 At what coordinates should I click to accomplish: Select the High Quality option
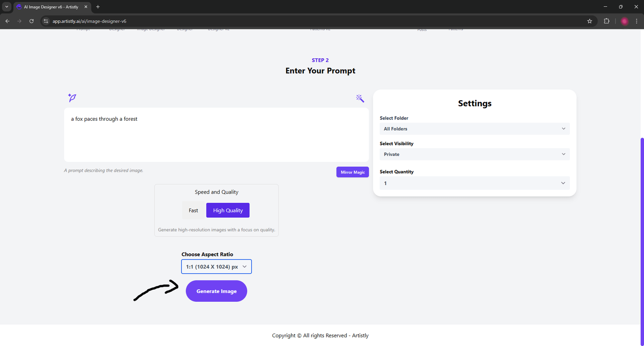tap(228, 210)
